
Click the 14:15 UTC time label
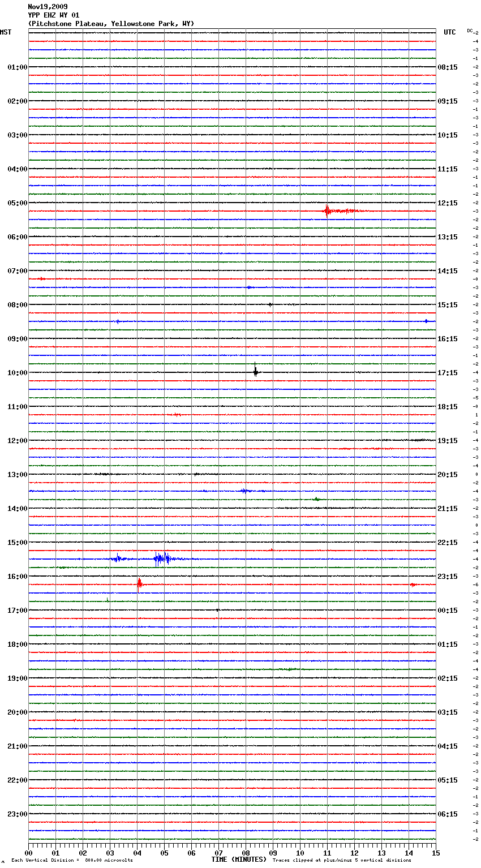(448, 271)
